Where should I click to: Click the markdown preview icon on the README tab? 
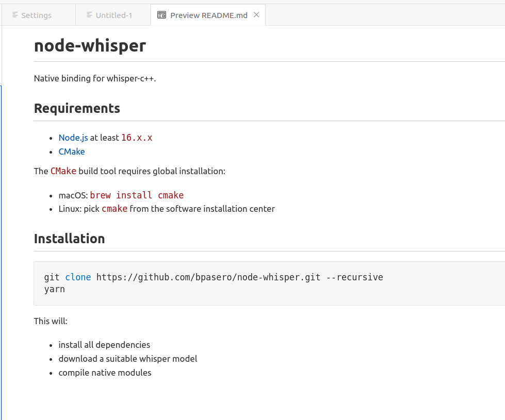(163, 15)
